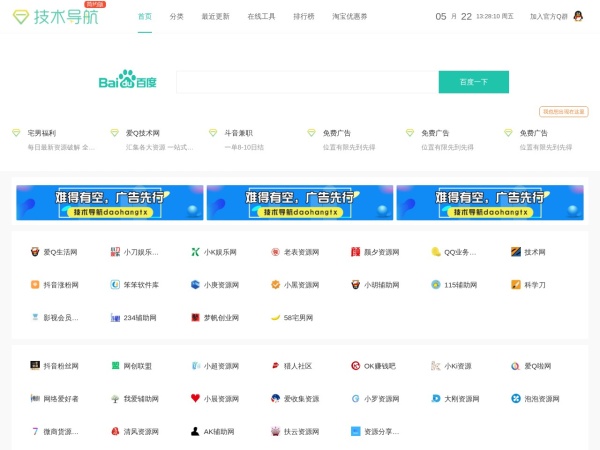Click the 汇集各大资源 一站式 description text
The width and height of the screenshot is (600, 450).
click(160, 147)
